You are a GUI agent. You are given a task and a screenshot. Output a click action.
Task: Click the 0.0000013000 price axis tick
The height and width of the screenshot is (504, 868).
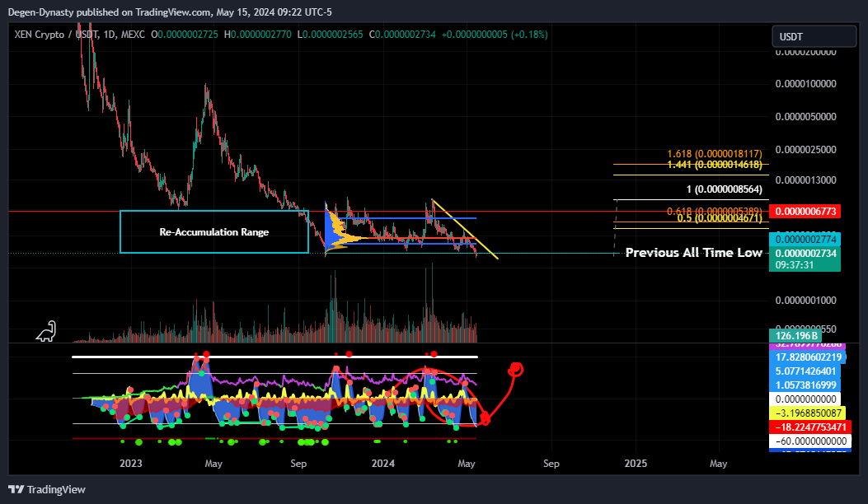click(805, 180)
